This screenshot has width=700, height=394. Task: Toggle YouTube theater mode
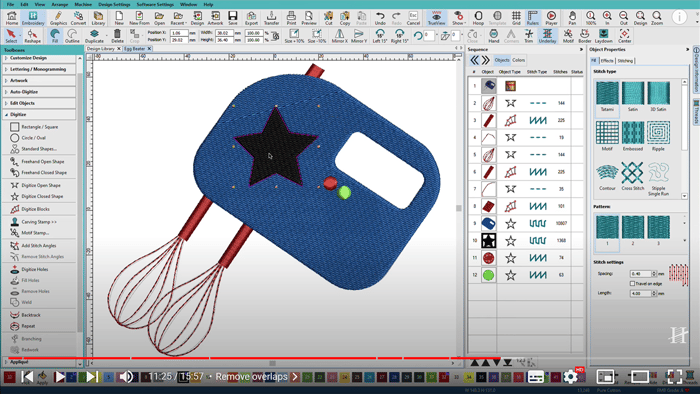(639, 377)
